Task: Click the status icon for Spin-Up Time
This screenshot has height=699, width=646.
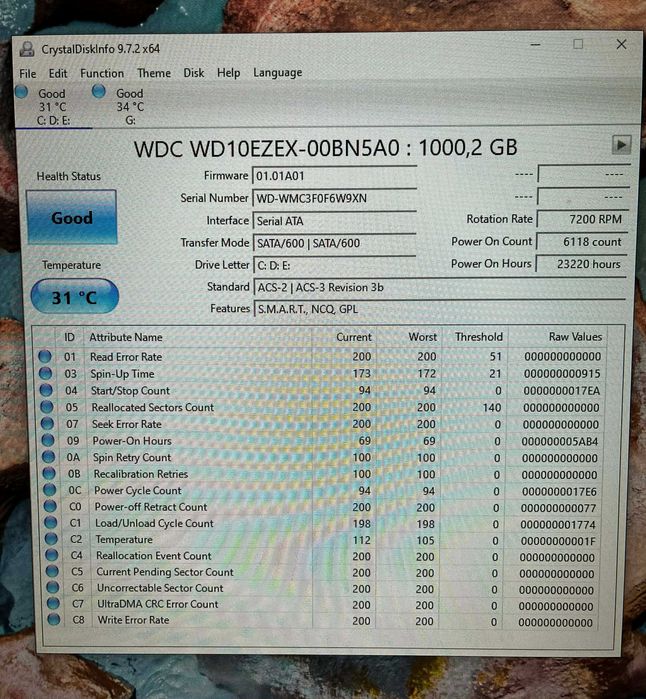Action: [x=45, y=373]
